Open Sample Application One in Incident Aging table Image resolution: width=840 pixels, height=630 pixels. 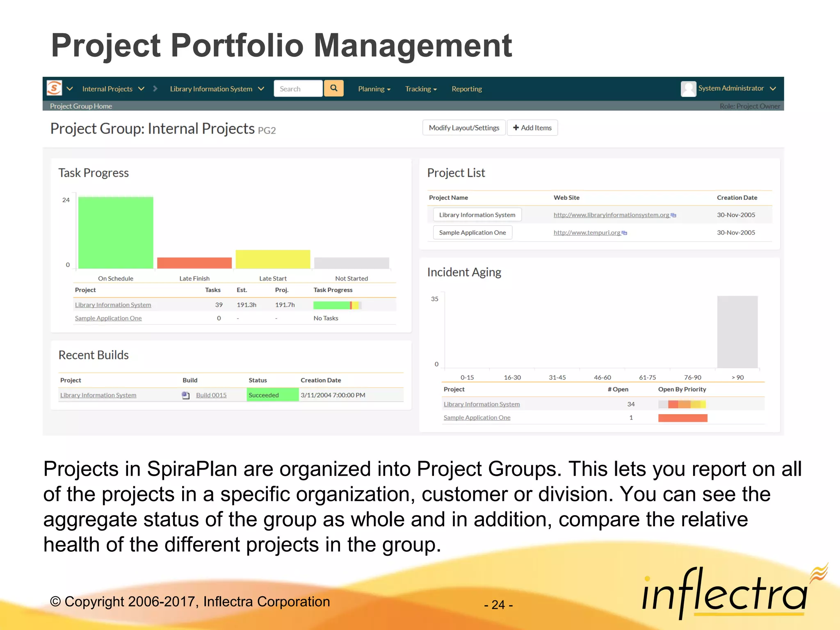[x=477, y=418]
